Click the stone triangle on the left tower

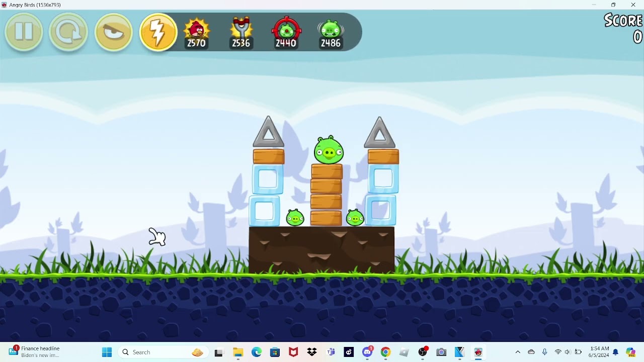click(268, 133)
